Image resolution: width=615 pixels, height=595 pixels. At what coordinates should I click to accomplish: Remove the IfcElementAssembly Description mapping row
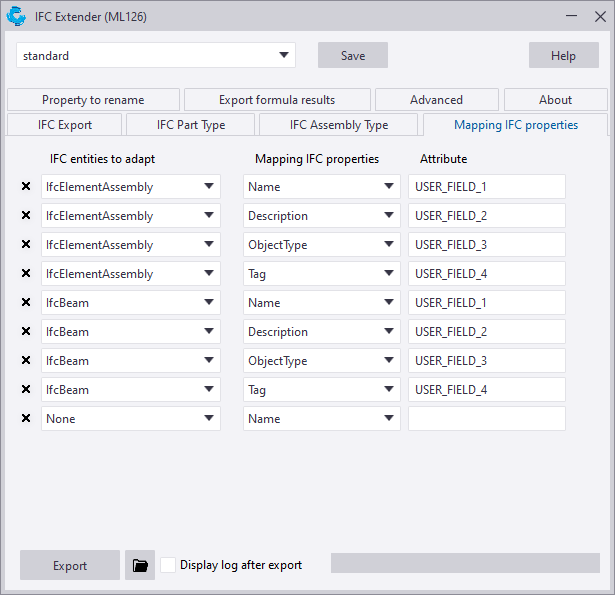click(x=26, y=215)
